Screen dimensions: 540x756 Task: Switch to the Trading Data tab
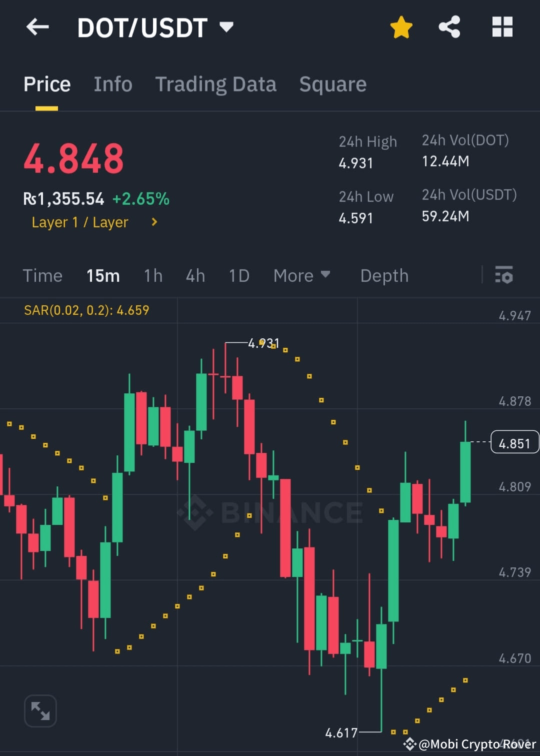[x=216, y=84]
